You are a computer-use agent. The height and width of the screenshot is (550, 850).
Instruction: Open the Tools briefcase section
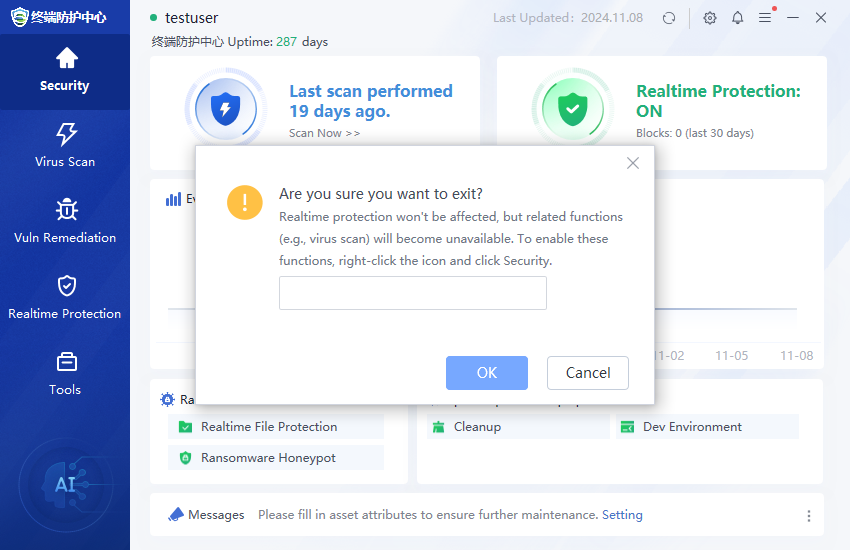[x=65, y=372]
